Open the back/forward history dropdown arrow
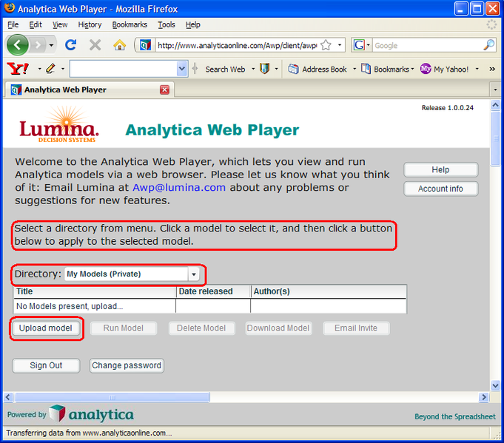 (x=51, y=45)
